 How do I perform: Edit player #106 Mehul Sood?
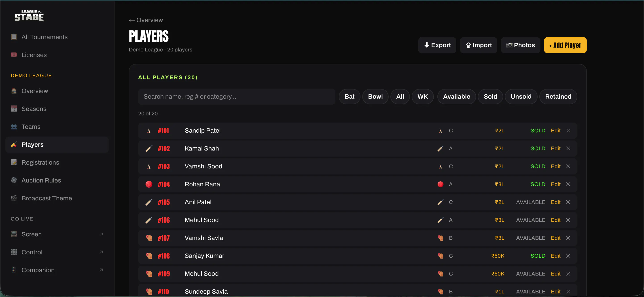555,220
